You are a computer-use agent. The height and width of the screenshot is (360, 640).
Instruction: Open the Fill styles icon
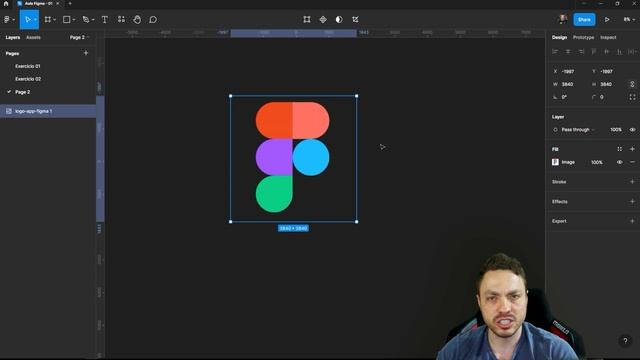[x=620, y=149]
